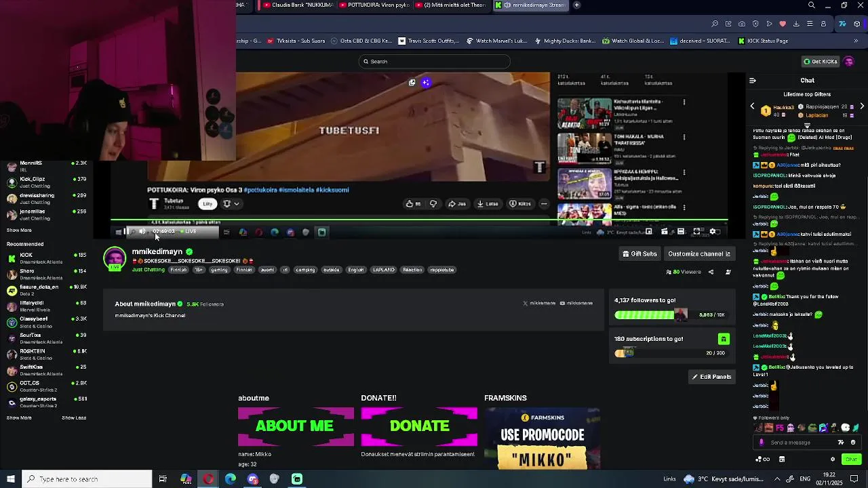Image resolution: width=868 pixels, height=488 pixels.
Task: Click Customize channel button
Action: tap(698, 254)
